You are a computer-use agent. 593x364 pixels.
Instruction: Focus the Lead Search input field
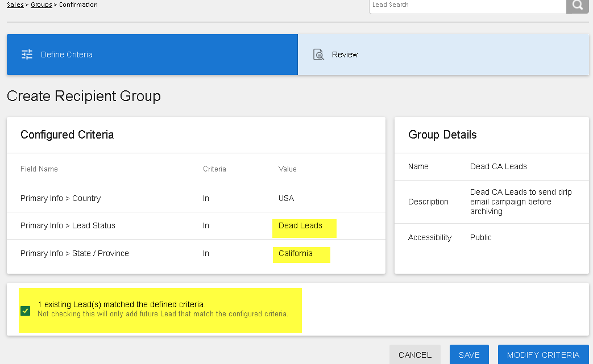tap(467, 5)
